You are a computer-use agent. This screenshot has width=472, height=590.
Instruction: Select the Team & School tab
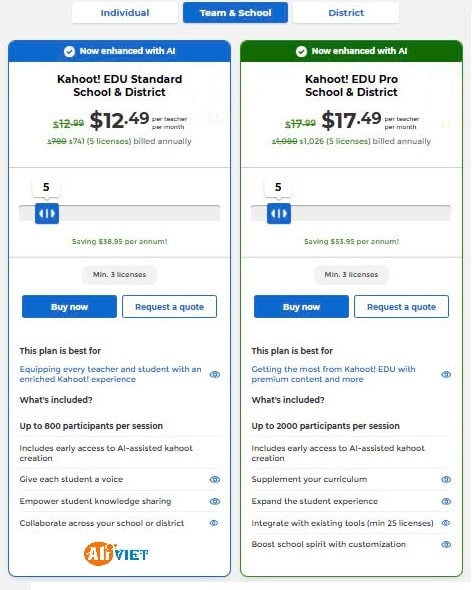pyautogui.click(x=235, y=13)
